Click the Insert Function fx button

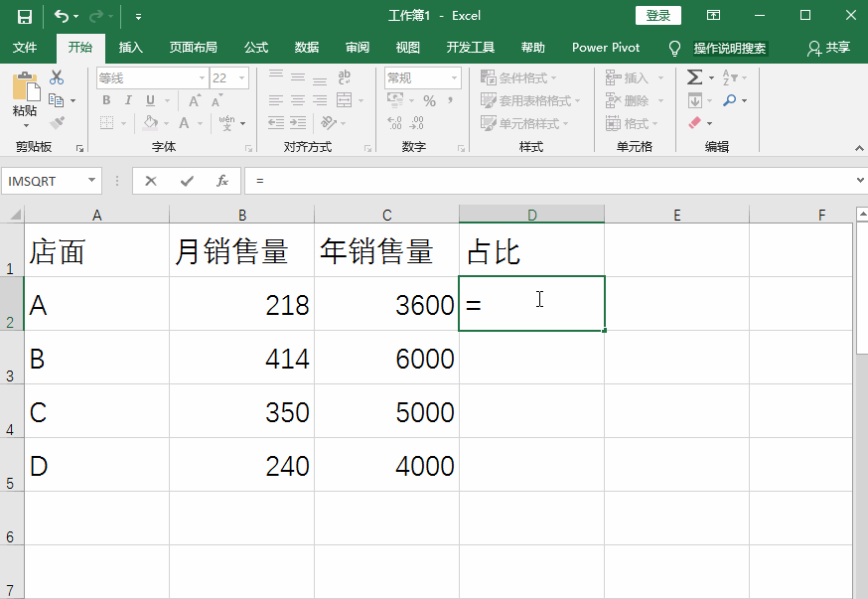pos(222,181)
